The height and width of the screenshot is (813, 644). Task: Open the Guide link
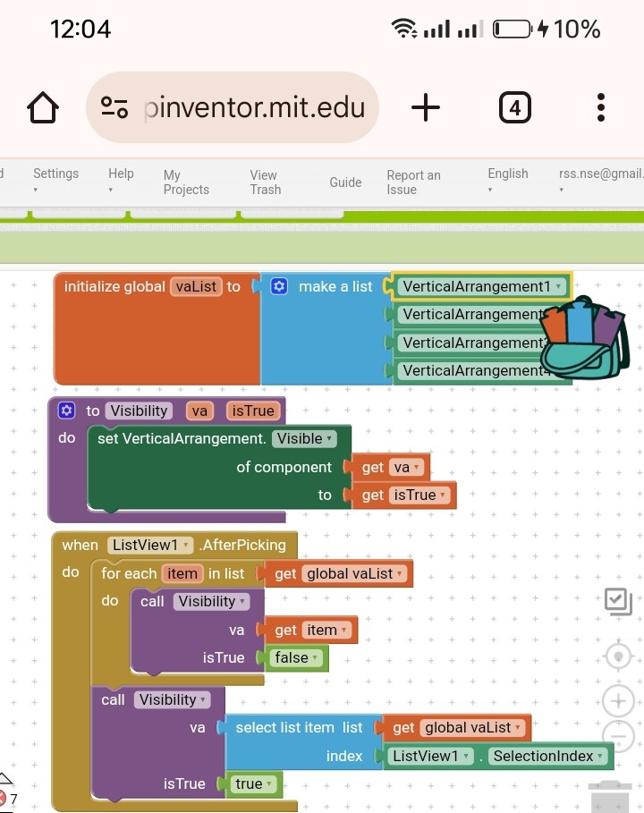click(x=345, y=182)
